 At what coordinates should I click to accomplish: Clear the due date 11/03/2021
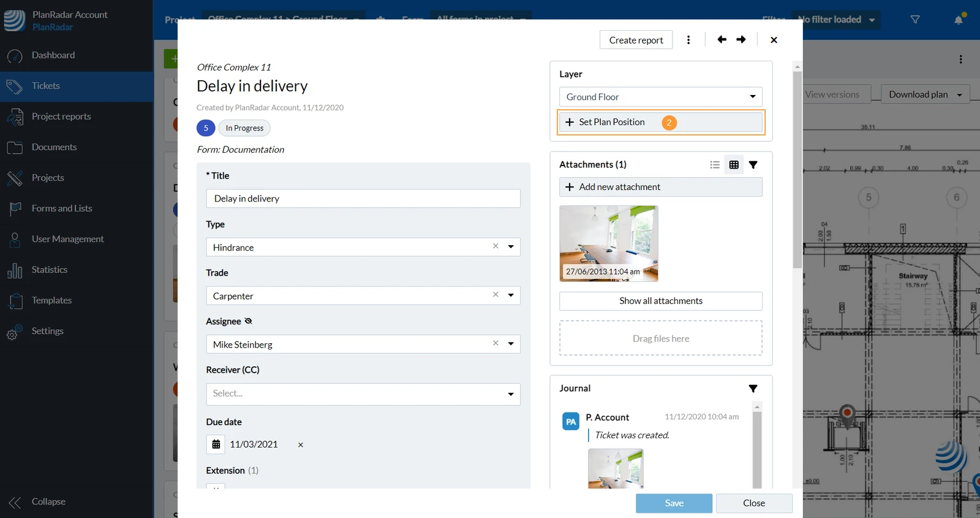(301, 445)
